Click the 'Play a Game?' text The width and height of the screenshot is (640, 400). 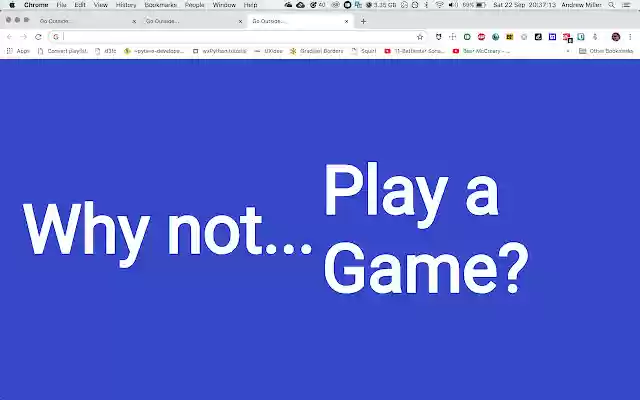point(426,228)
